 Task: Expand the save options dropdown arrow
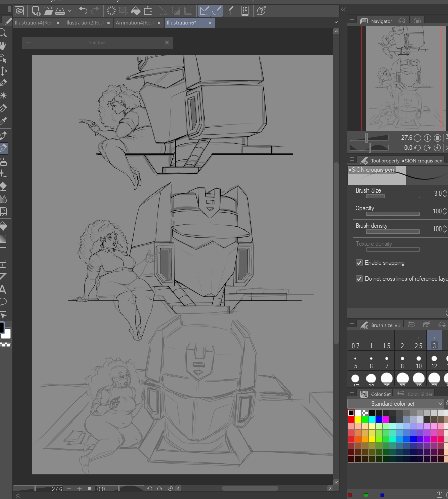(x=69, y=10)
